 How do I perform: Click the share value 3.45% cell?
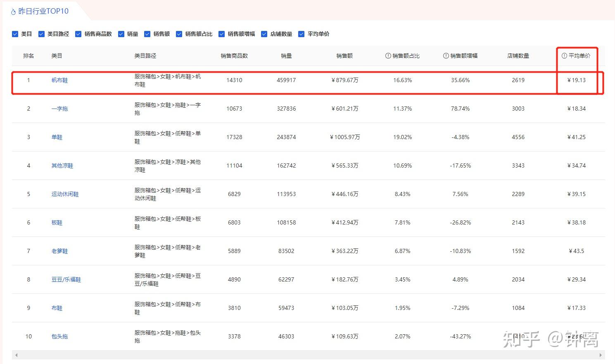pyautogui.click(x=403, y=279)
